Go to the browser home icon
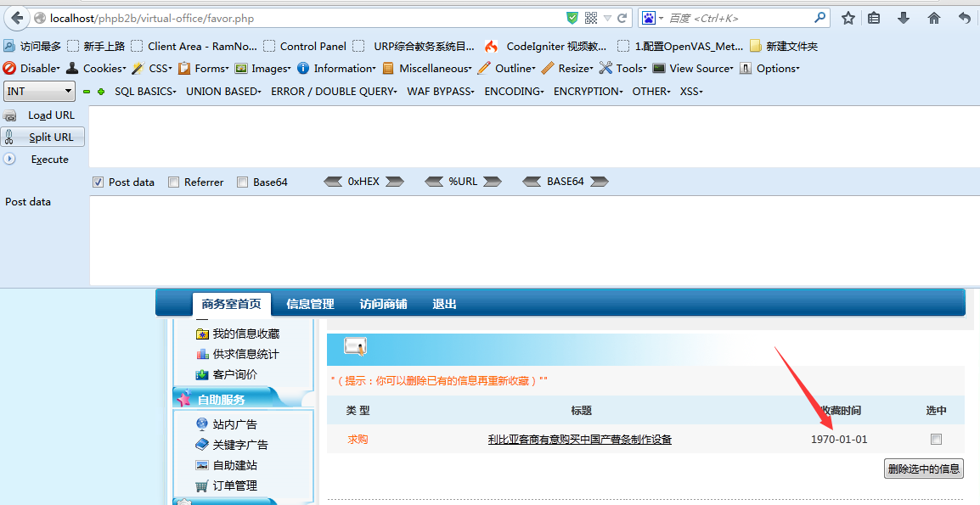Image resolution: width=980 pixels, height=505 pixels. (934, 18)
